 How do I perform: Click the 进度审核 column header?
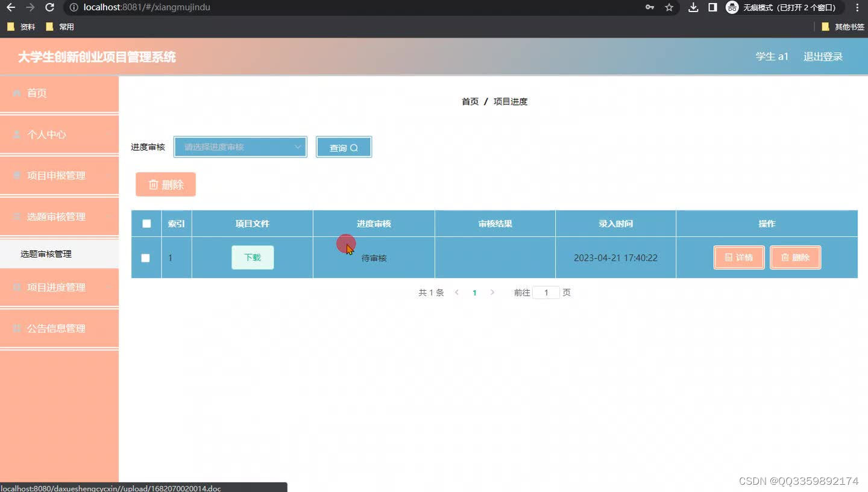pos(374,224)
